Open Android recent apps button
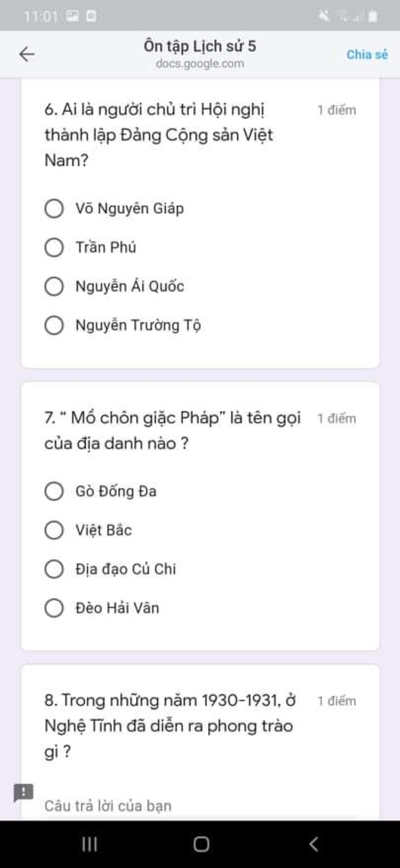This screenshot has width=400, height=868. 89,844
